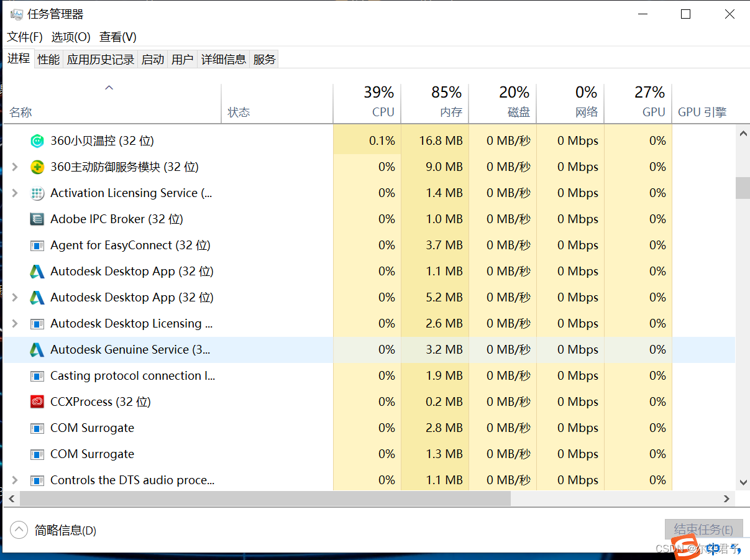Click the 0.2 MB memory value
Viewport: 750px width, 560px height.
pos(444,402)
